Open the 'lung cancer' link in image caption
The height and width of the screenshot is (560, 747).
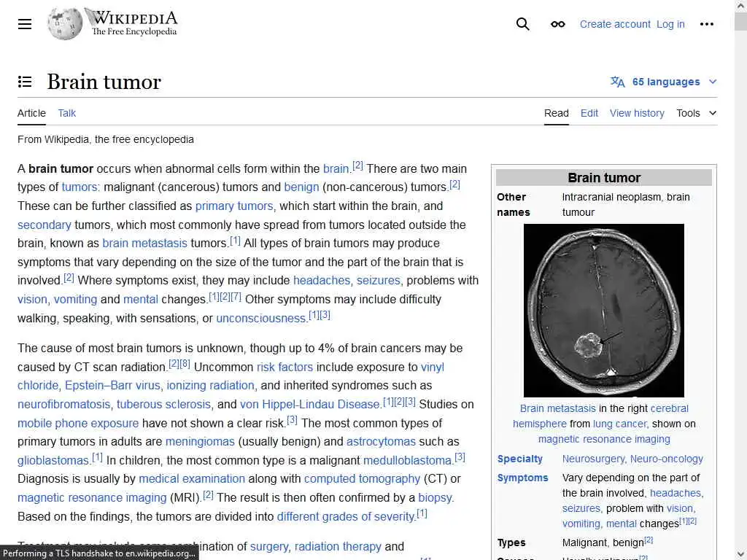coord(620,424)
